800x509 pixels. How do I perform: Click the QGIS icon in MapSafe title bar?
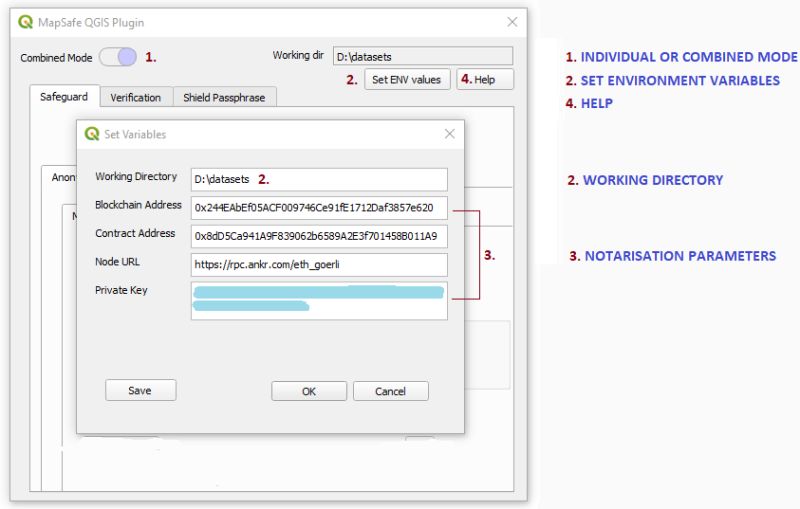click(26, 22)
